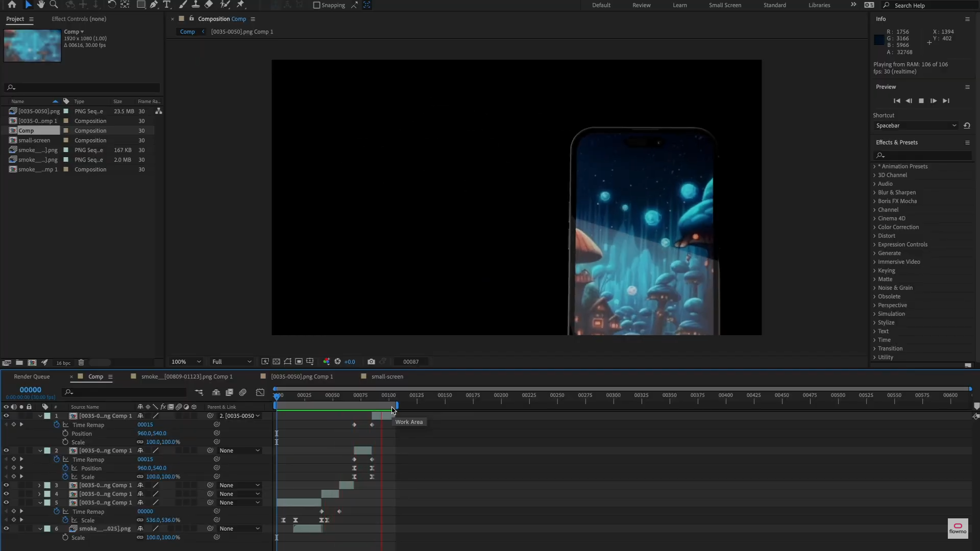The width and height of the screenshot is (980, 551).
Task: Open the Graph Editor in timeline
Action: coord(260,392)
